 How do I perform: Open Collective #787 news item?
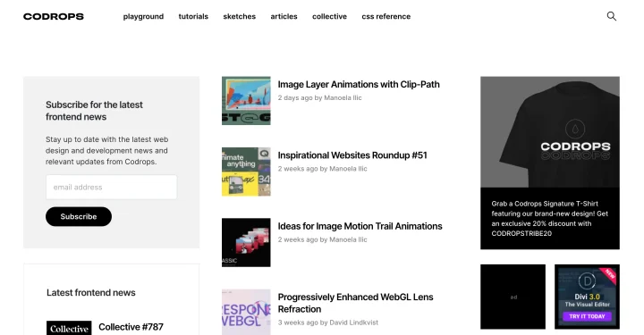(x=131, y=327)
